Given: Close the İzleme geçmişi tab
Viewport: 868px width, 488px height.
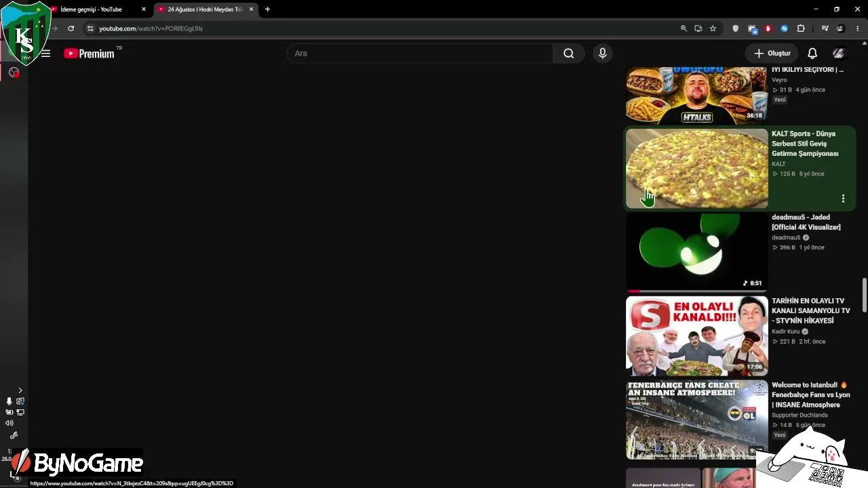Looking at the screenshot, I should 144,9.
